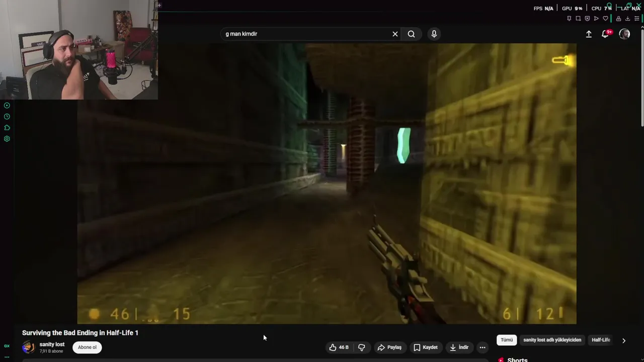Open the browser downloads icon
The image size is (644, 362).
click(627, 19)
